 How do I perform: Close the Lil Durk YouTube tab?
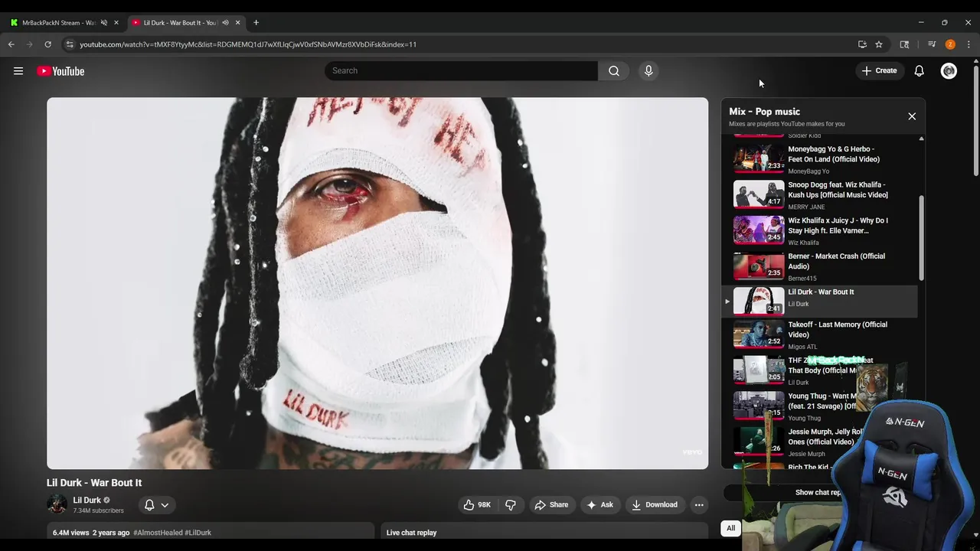click(x=237, y=22)
